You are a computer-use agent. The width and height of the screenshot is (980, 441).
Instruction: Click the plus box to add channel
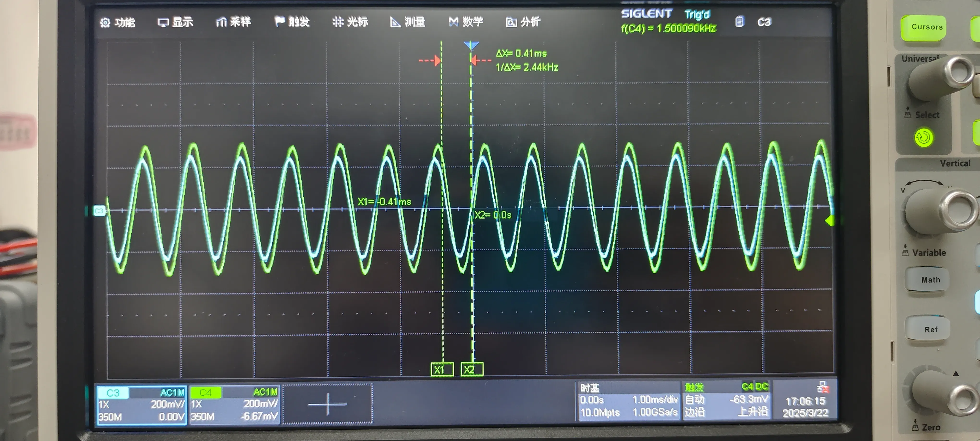click(327, 404)
